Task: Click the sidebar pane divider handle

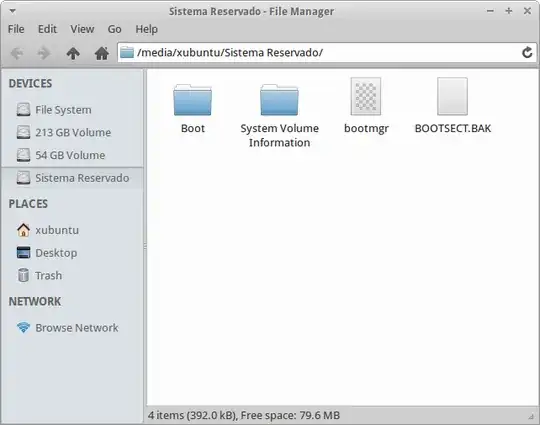Action: tap(145, 246)
